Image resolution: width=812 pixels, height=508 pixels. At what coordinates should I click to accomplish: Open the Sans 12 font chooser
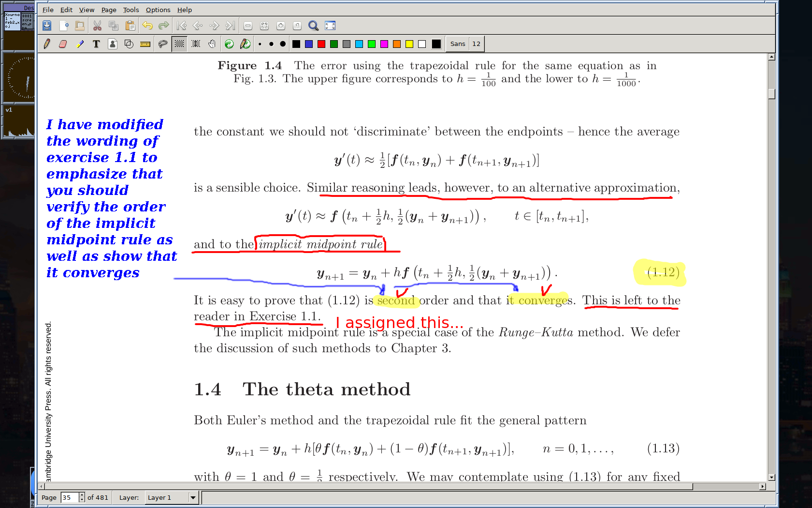465,44
